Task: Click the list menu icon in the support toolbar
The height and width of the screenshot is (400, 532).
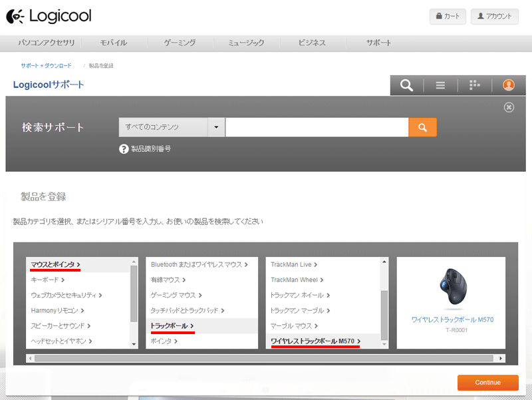Action: tap(440, 85)
